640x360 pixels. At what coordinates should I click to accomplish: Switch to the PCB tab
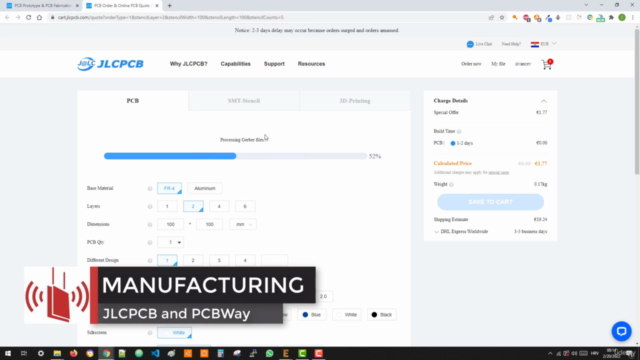coord(133,101)
